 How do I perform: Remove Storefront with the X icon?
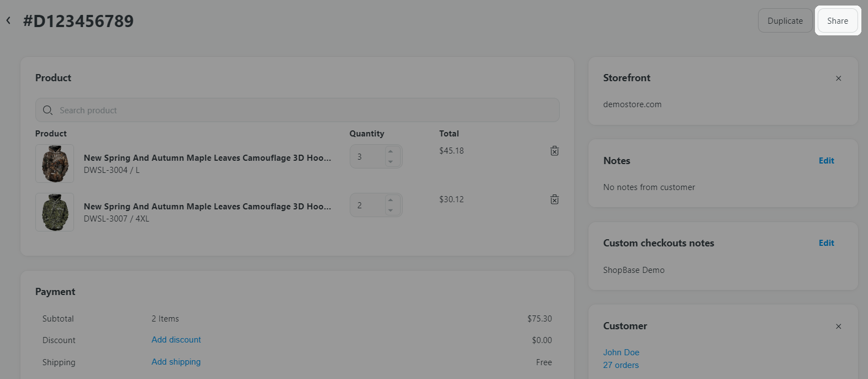point(839,78)
